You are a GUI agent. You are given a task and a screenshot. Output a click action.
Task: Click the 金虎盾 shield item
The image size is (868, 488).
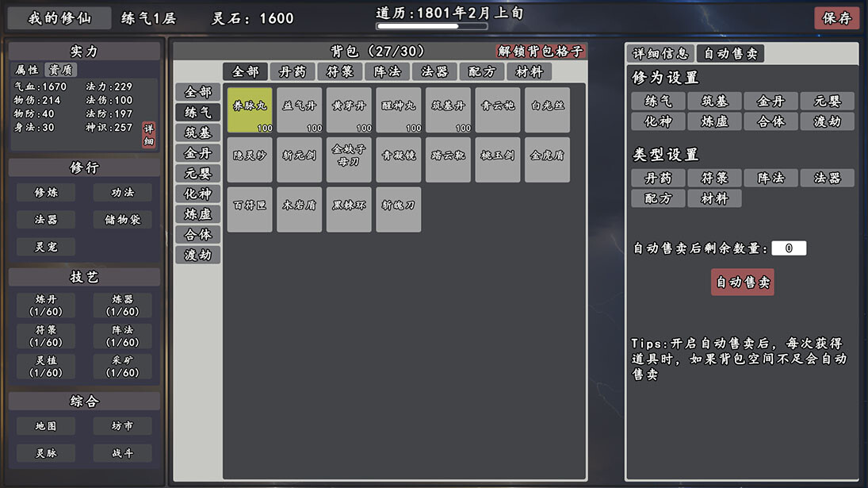(547, 159)
